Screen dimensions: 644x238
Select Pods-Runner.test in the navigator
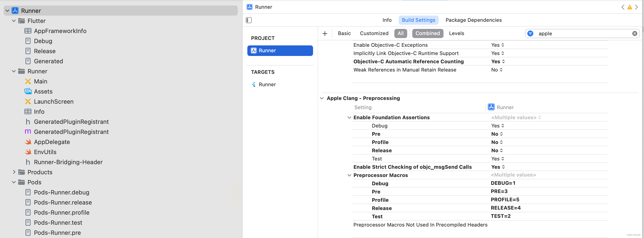tap(58, 223)
